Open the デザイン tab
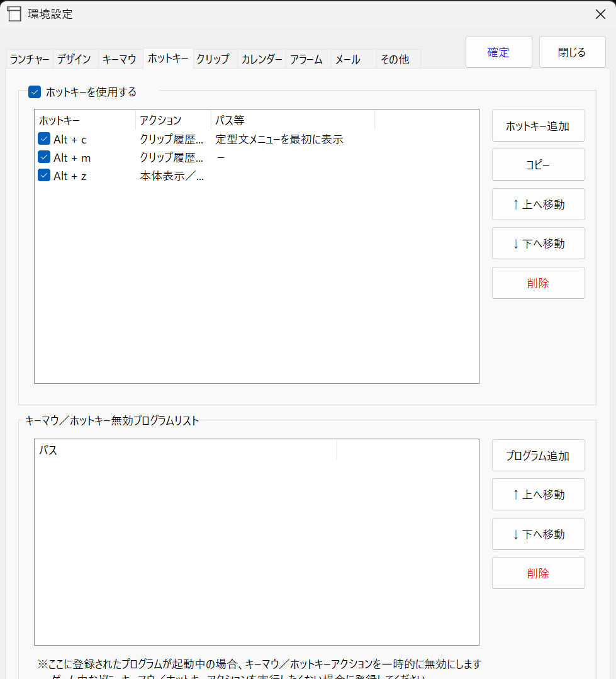 coord(74,59)
